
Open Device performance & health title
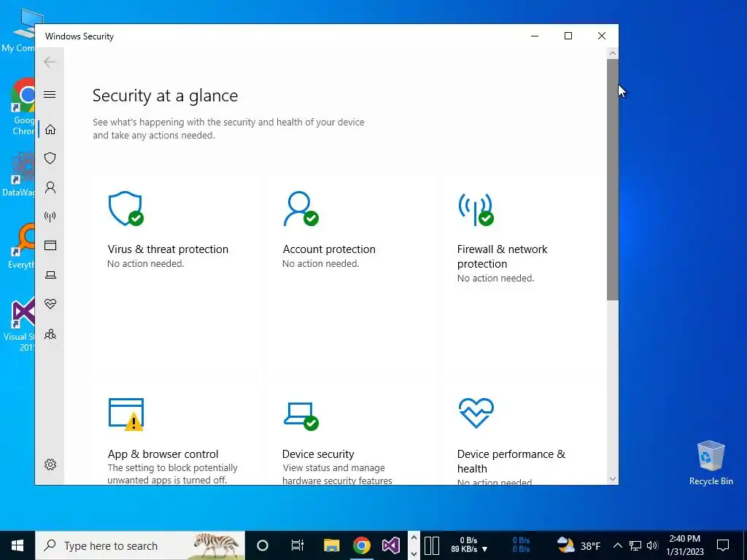(x=511, y=461)
